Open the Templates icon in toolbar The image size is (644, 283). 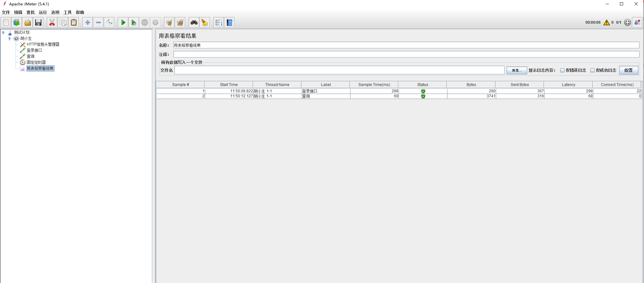point(17,22)
